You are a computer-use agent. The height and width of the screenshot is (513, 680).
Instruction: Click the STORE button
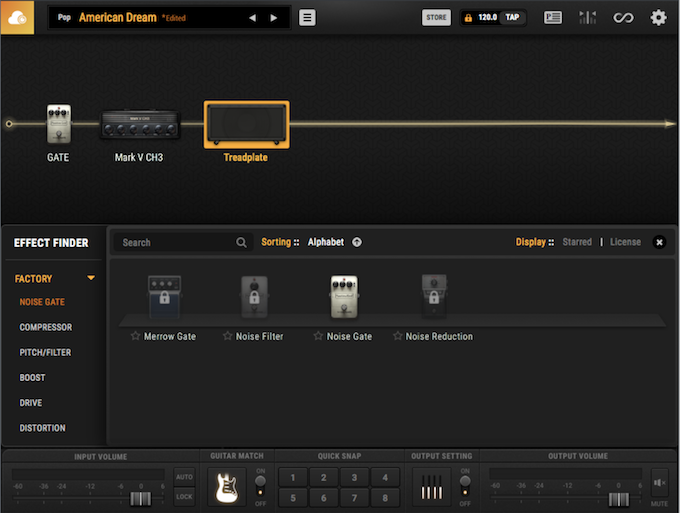pyautogui.click(x=436, y=17)
